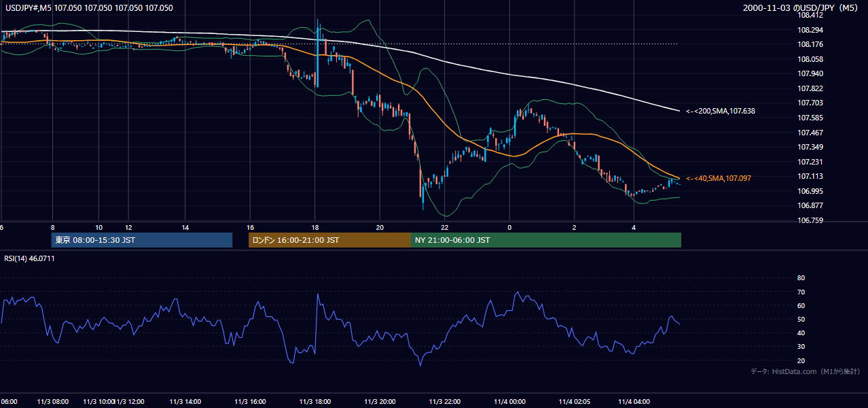This screenshot has width=868, height=408.
Task: Click RSI scale level 20
Action: pos(801,360)
